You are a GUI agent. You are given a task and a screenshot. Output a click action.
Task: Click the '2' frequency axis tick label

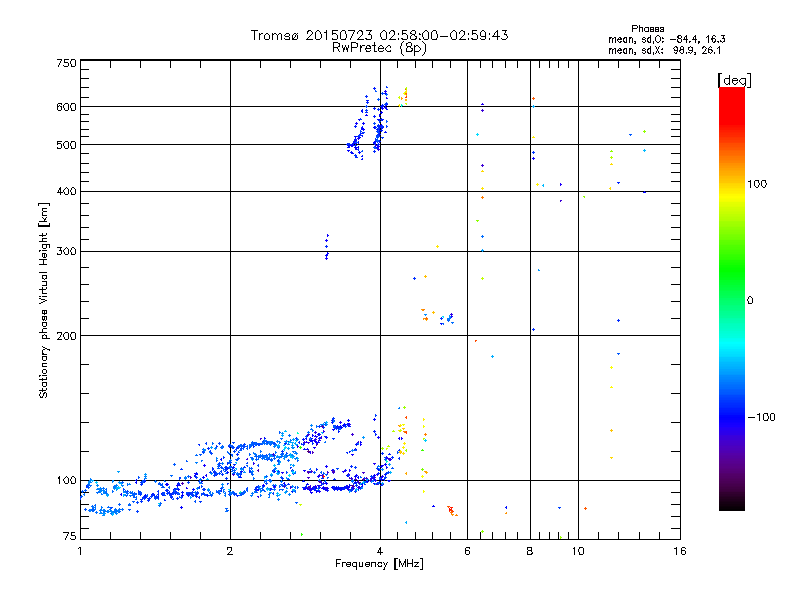[x=230, y=551]
